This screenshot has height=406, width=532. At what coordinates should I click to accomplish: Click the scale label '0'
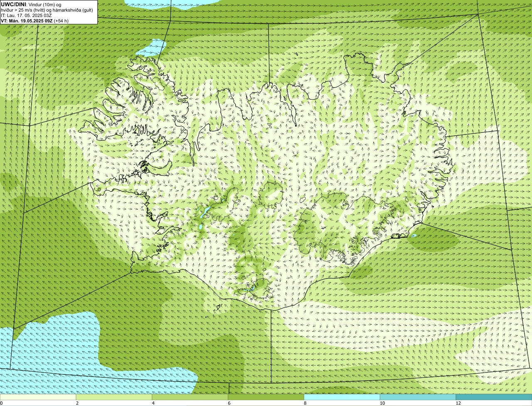pyautogui.click(x=1, y=403)
